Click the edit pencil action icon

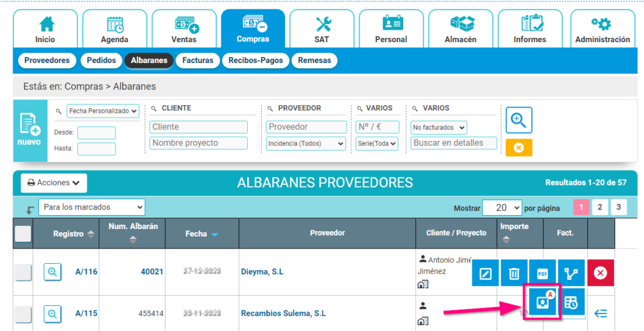[486, 273]
